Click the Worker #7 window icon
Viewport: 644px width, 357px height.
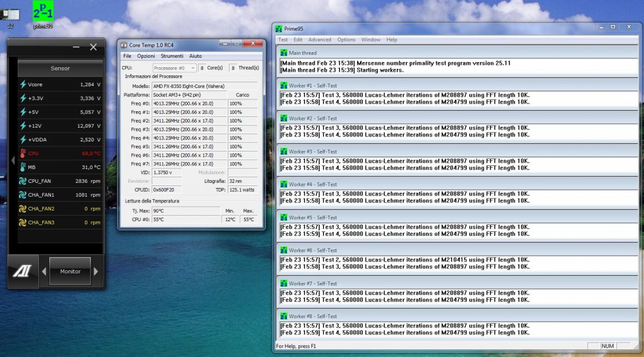pos(284,283)
